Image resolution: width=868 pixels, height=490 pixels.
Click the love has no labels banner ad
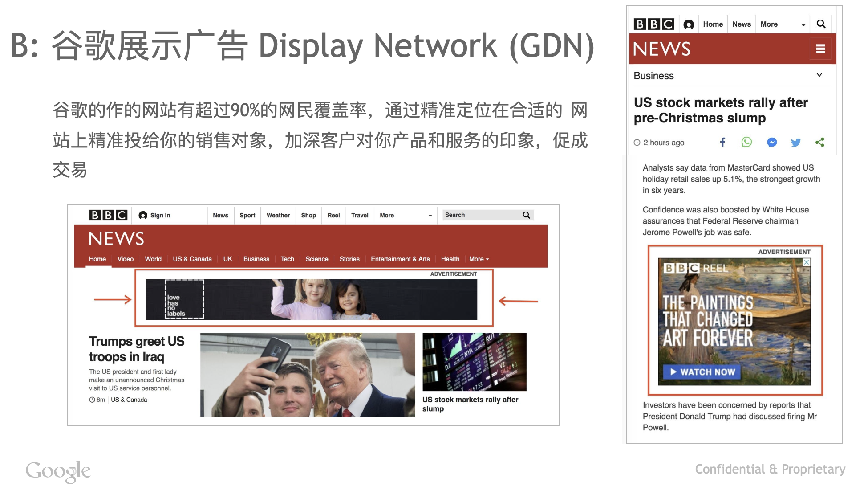[311, 299]
